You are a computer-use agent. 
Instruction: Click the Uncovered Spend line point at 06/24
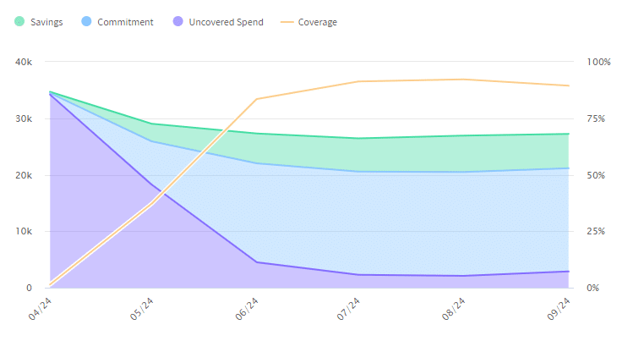257,262
